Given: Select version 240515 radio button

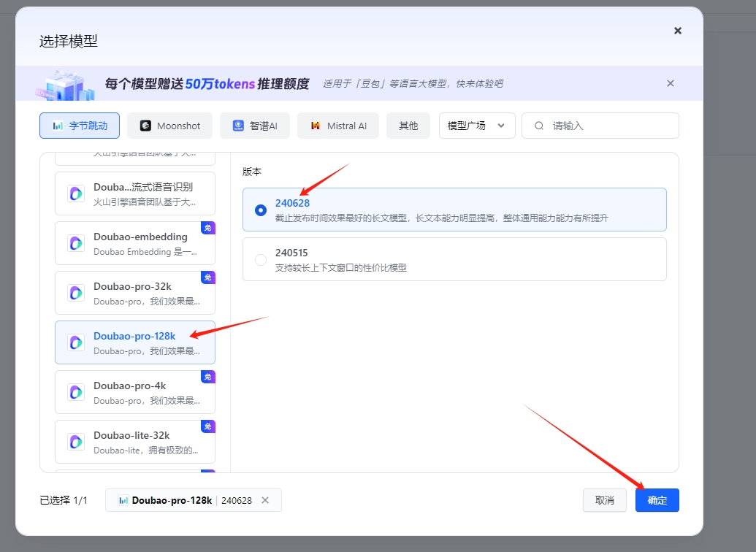Looking at the screenshot, I should pos(260,260).
